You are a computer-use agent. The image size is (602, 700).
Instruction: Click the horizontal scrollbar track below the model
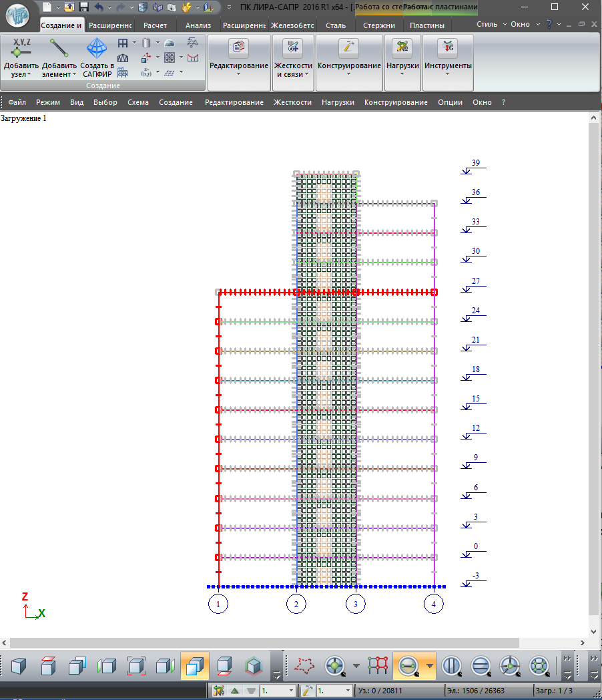coord(294,642)
